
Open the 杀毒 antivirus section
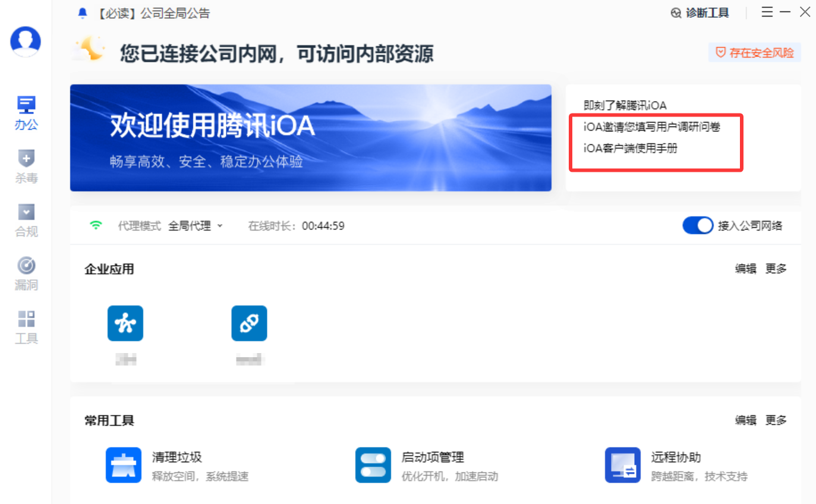click(x=26, y=167)
